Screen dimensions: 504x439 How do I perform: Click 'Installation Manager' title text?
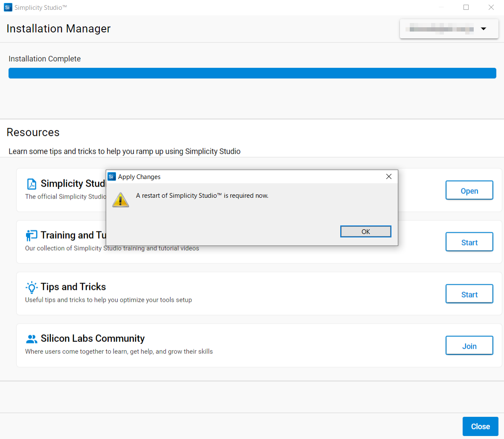[58, 29]
